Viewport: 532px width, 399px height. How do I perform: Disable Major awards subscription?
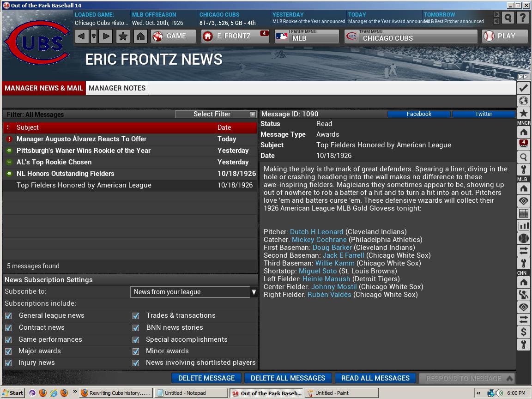coord(8,351)
